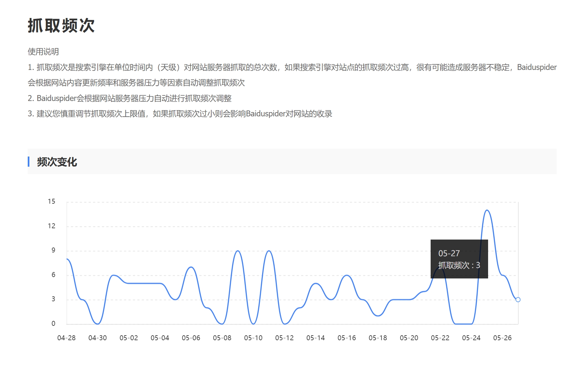Click the highlighted data point on the chart line
The height and width of the screenshot is (368, 588).
click(518, 300)
